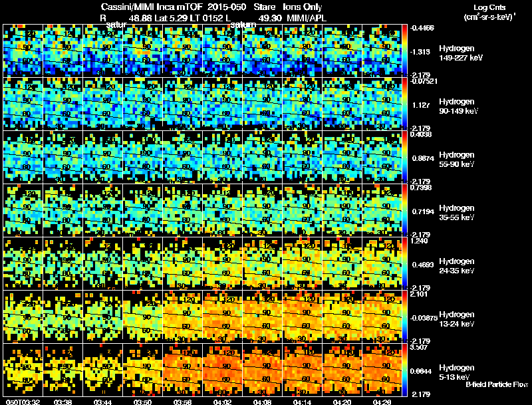Click the '04:08' time label
The image size is (532, 405).
[263, 402]
